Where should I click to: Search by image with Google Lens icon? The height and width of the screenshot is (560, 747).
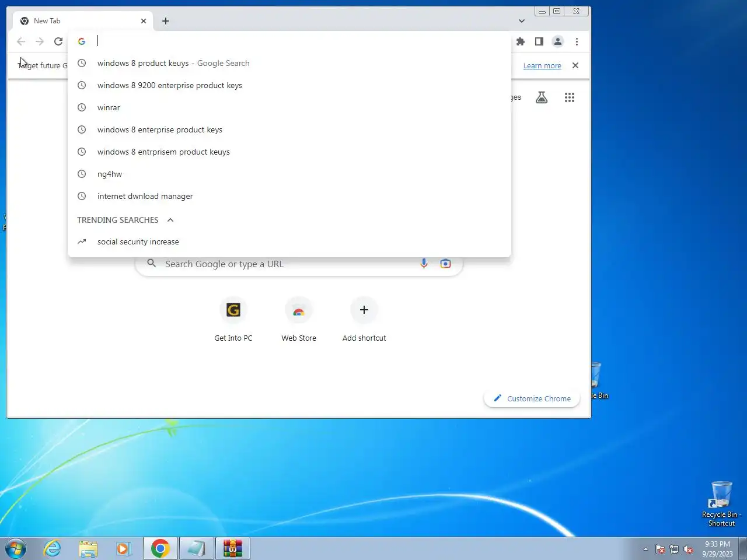coord(445,264)
